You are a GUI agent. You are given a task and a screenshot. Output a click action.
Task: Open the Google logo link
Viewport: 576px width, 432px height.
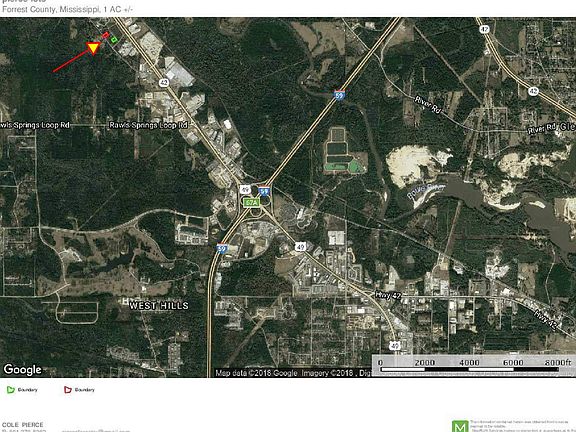(22, 369)
